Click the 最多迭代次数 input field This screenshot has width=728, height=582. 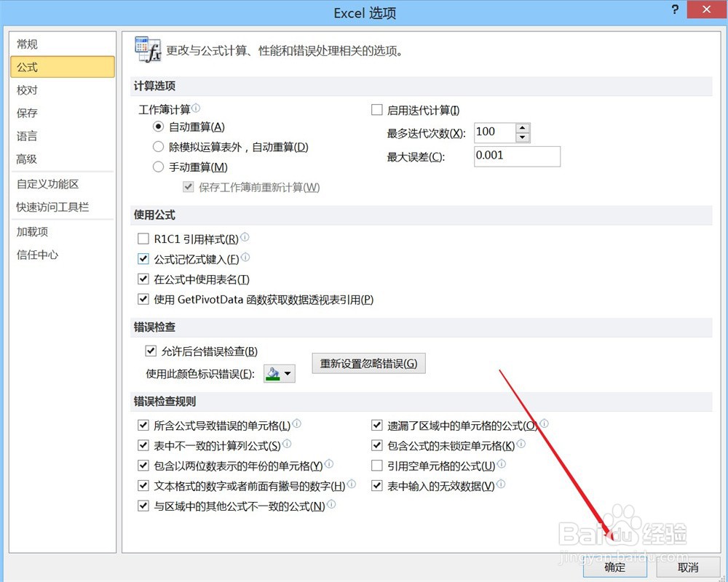point(495,132)
